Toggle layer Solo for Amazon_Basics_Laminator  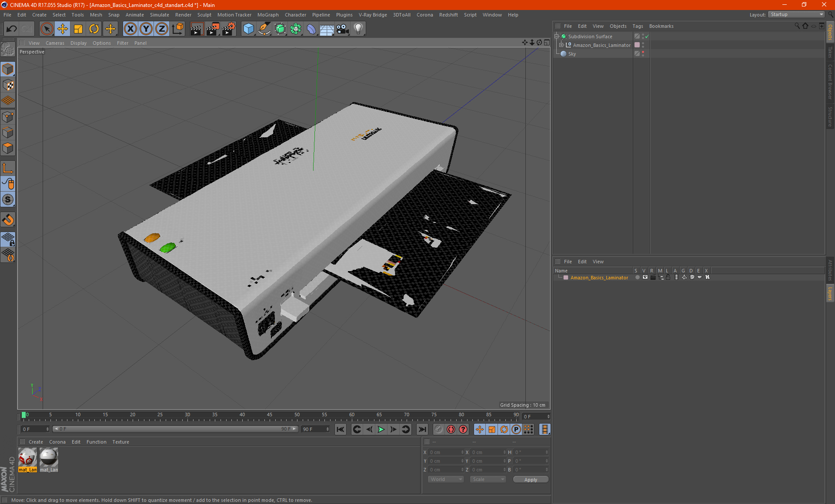637,277
